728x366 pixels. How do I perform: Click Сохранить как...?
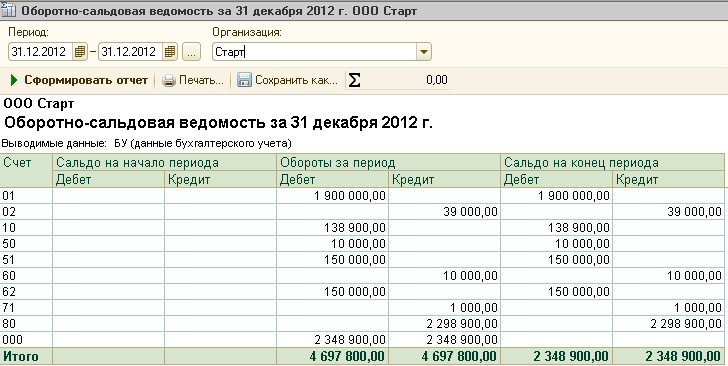288,80
